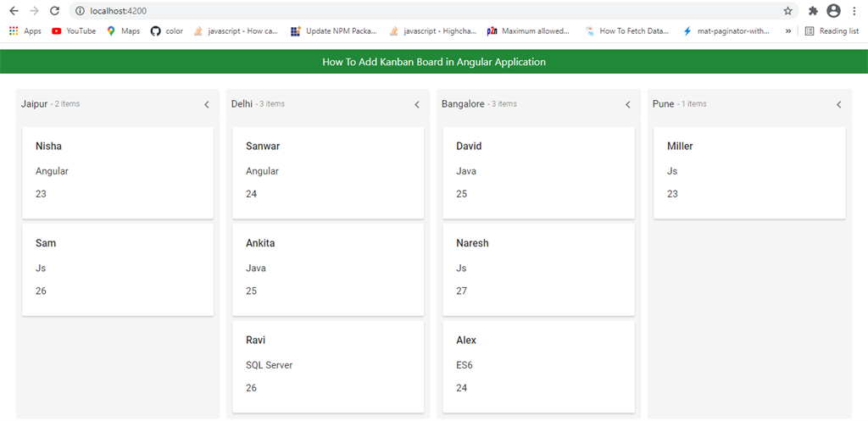Go back to the previous page

(14, 11)
